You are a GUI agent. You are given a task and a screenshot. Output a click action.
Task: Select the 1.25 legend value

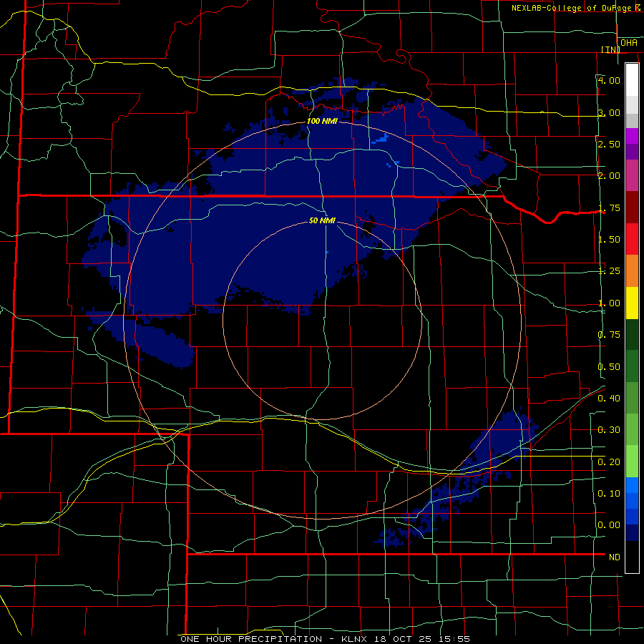pos(609,271)
